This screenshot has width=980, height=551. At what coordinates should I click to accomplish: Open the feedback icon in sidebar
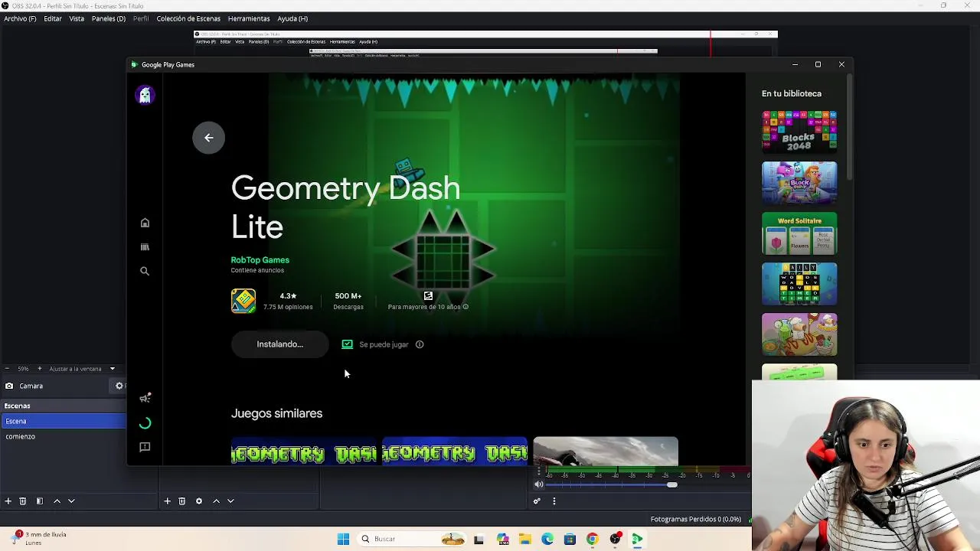145,447
